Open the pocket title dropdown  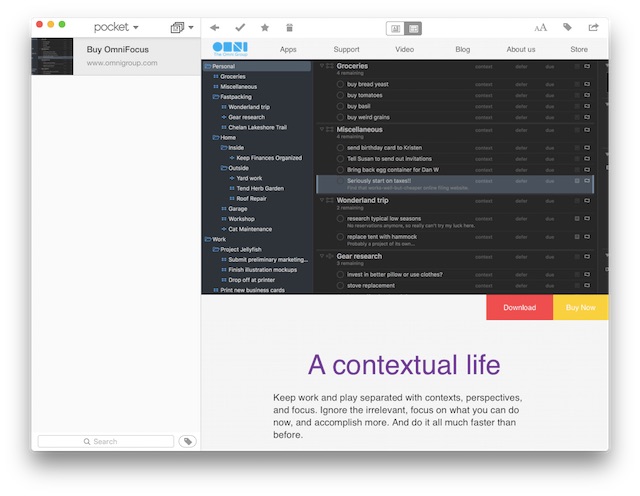[116, 27]
